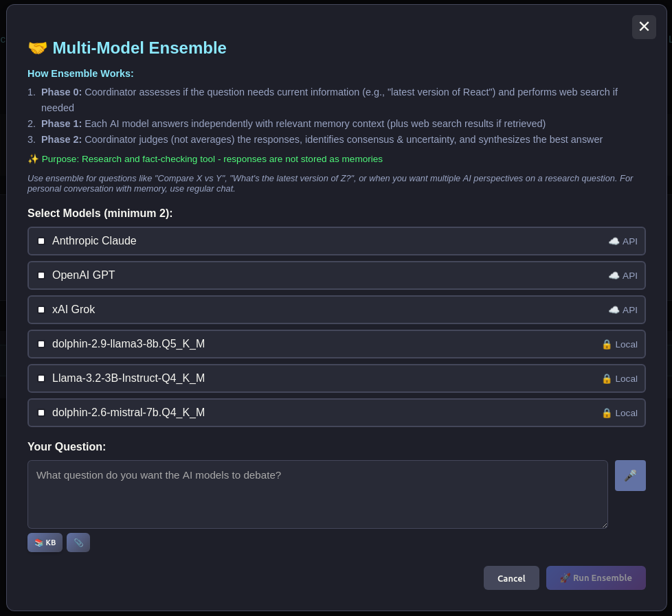Close the Multi-Model Ensemble dialog
The width and height of the screenshot is (672, 616).
(x=644, y=27)
